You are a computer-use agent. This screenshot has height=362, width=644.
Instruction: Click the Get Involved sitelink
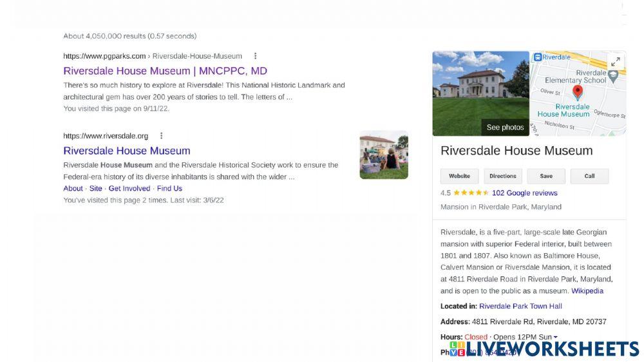click(129, 189)
